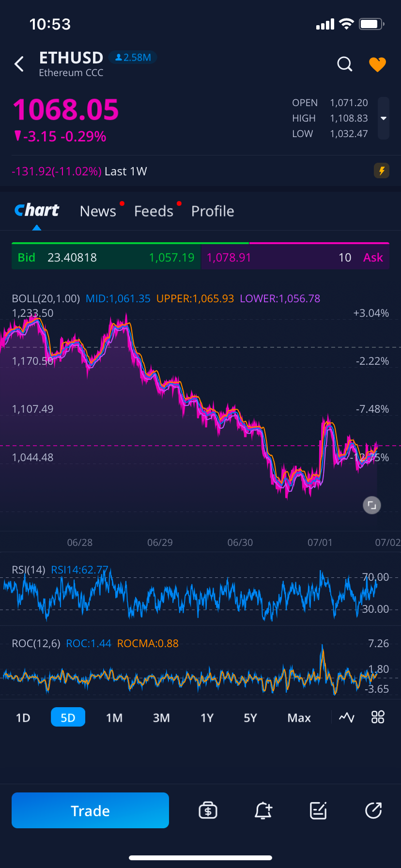Viewport: 401px width, 868px height.
Task: Select the 1Y timeframe
Action: point(207,717)
